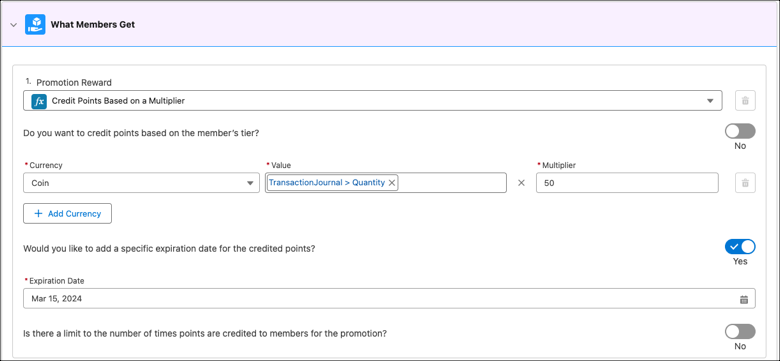
Task: Remove the TransactionJournal > Quantity pill
Action: point(391,182)
